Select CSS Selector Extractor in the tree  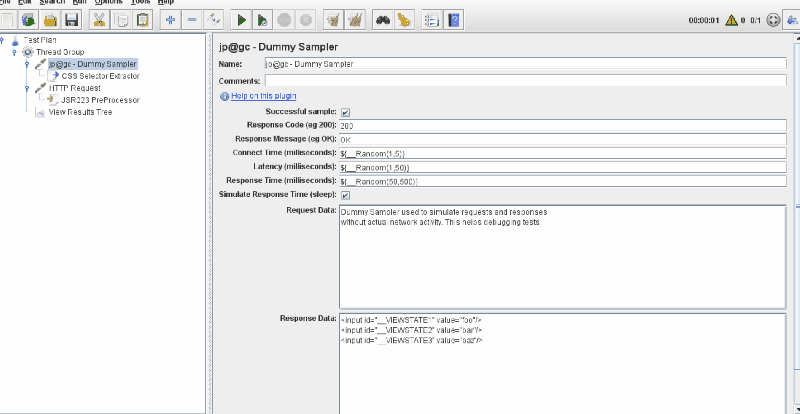tap(101, 76)
